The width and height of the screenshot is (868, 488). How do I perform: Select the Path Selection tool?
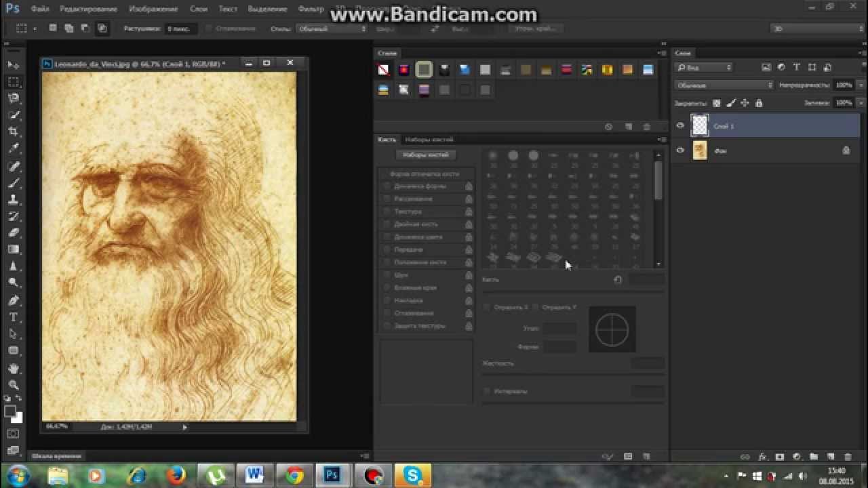(x=14, y=334)
